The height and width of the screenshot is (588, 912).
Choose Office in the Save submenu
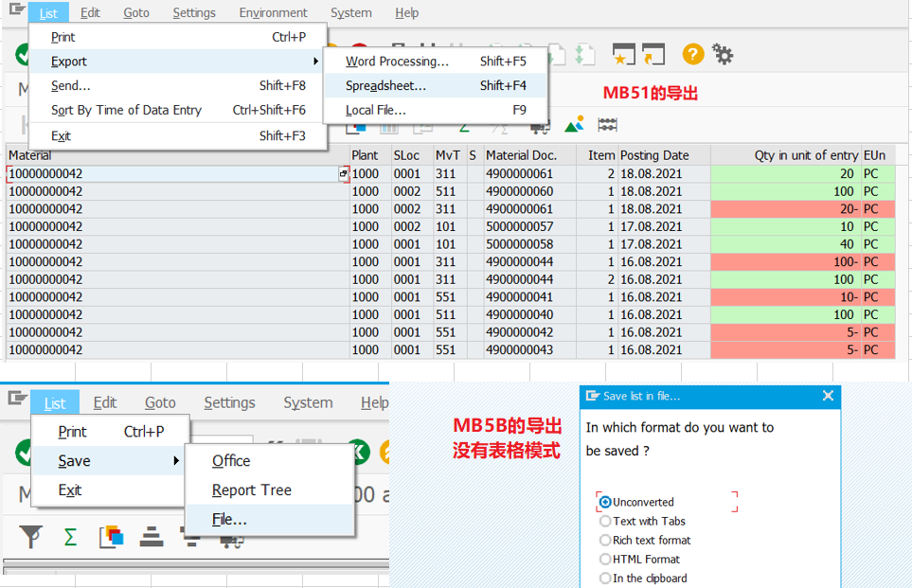269,460
